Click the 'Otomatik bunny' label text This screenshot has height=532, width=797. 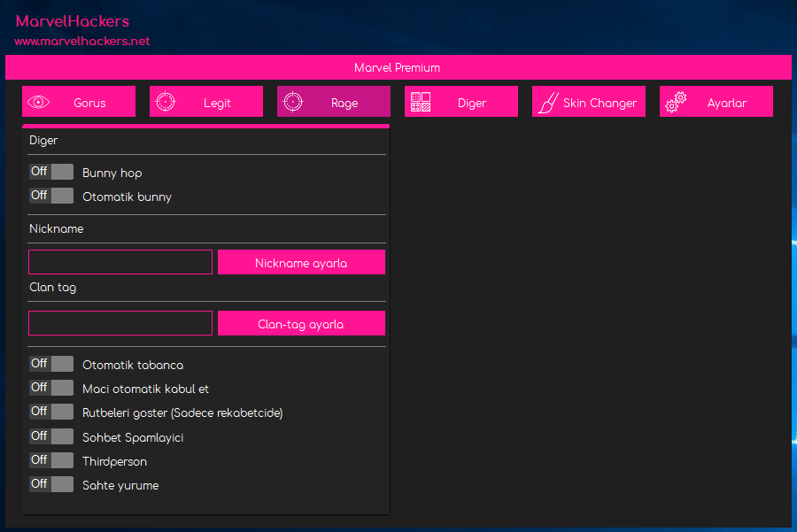pyautogui.click(x=127, y=197)
